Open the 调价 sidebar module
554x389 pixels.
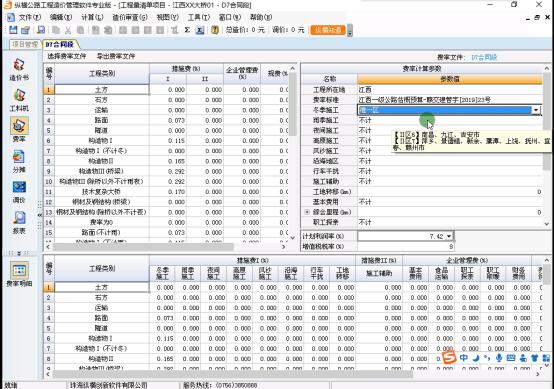tap(19, 192)
